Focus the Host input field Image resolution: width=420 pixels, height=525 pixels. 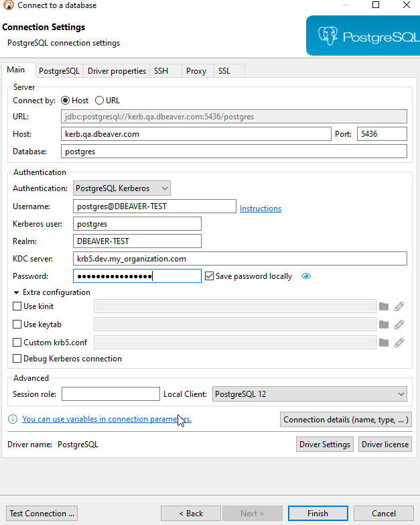[196, 134]
